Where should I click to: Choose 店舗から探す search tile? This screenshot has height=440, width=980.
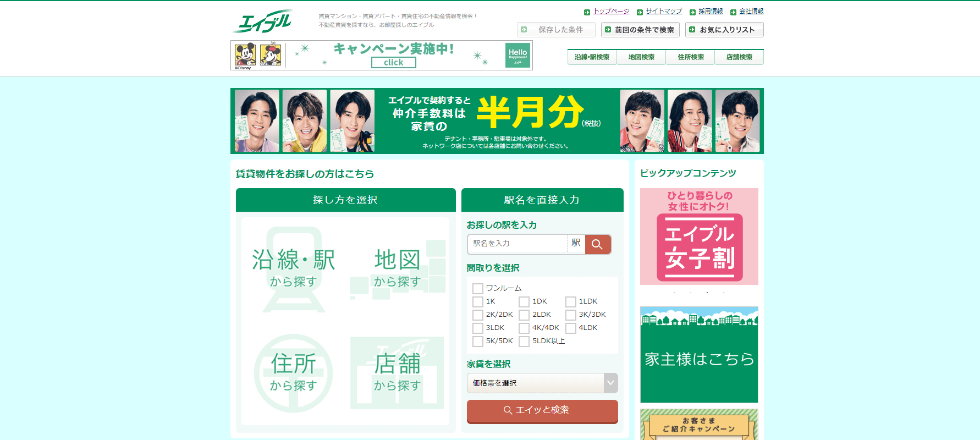398,373
